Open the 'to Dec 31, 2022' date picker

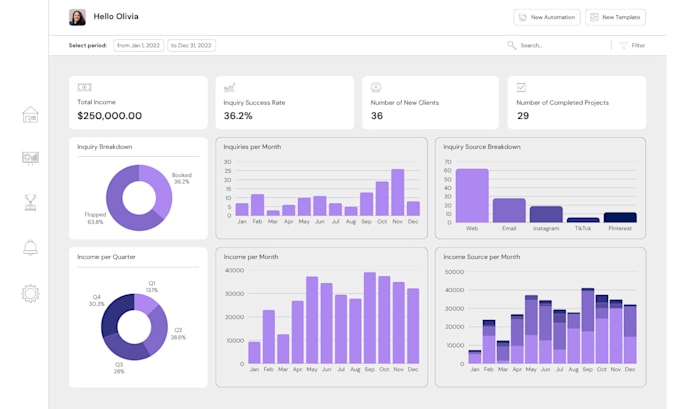click(191, 45)
